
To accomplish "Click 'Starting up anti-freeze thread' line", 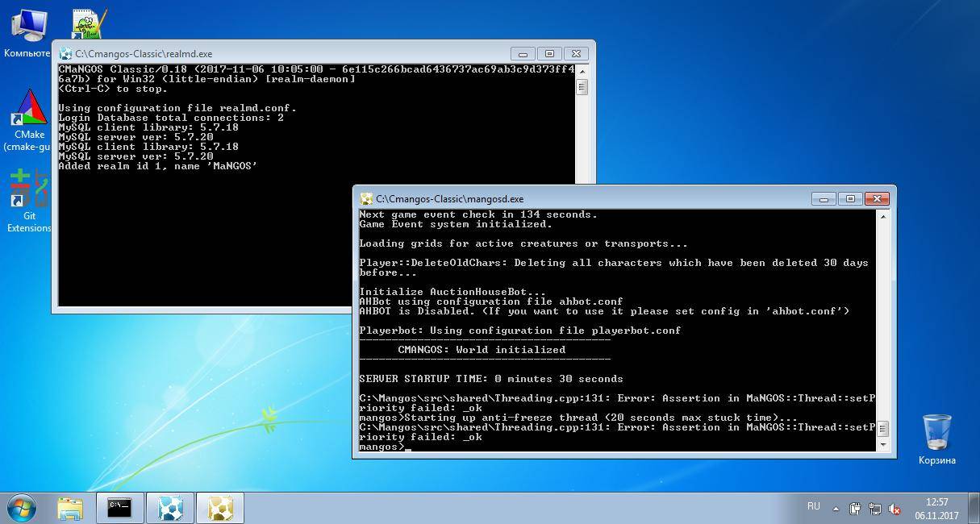I will click(x=578, y=418).
